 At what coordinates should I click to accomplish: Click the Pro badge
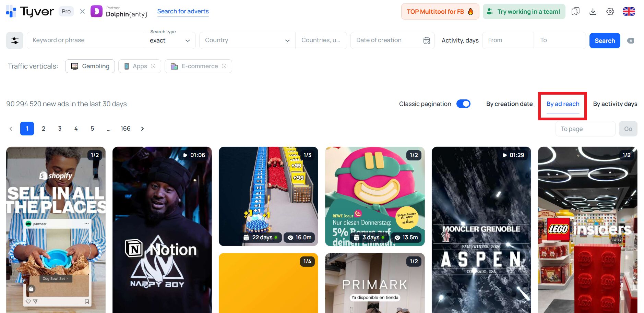tap(66, 11)
